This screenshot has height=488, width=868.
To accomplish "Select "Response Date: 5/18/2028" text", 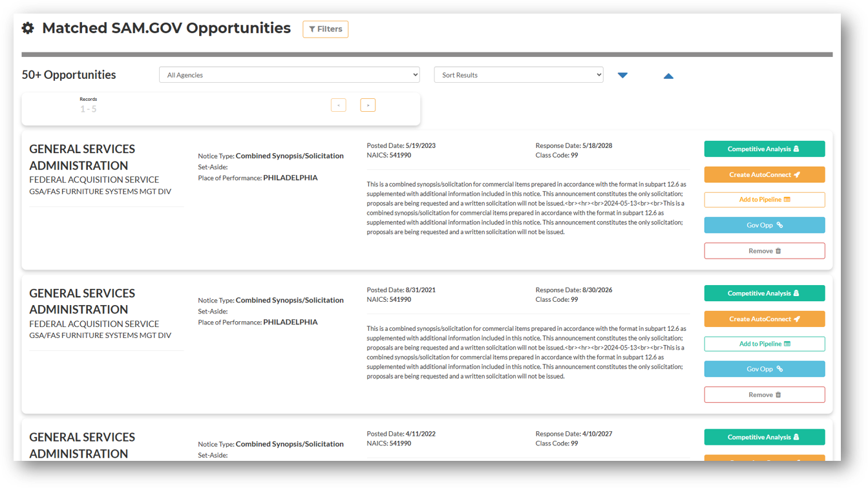I will (x=574, y=145).
